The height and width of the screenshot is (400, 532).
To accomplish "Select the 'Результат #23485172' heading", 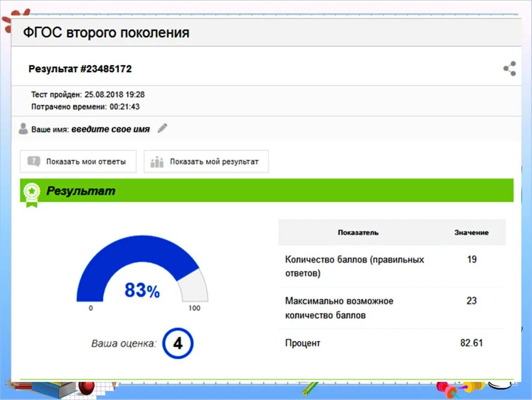I will click(x=80, y=69).
